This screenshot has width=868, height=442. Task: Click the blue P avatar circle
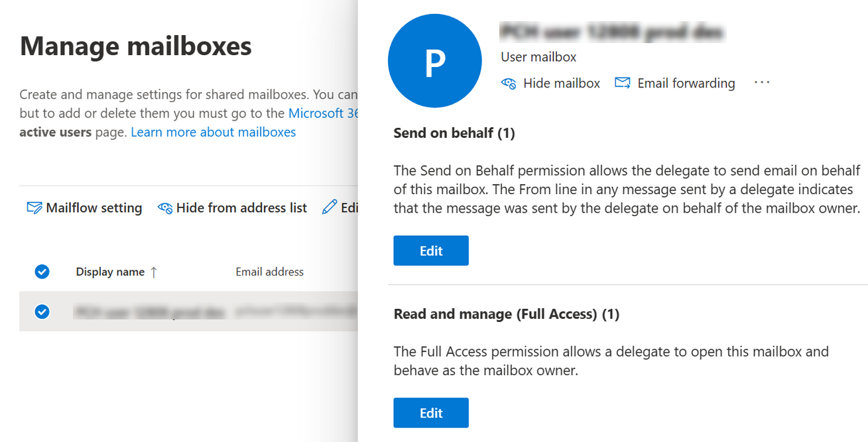point(434,60)
